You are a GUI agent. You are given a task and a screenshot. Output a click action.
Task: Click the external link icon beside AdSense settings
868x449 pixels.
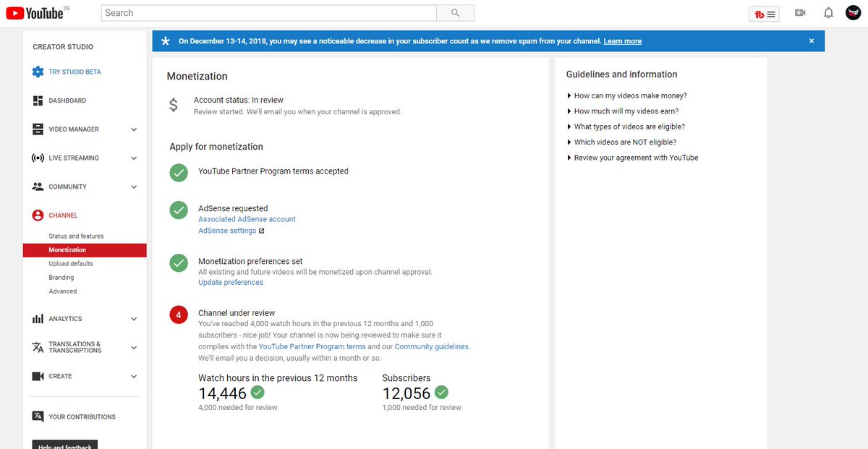tap(262, 231)
